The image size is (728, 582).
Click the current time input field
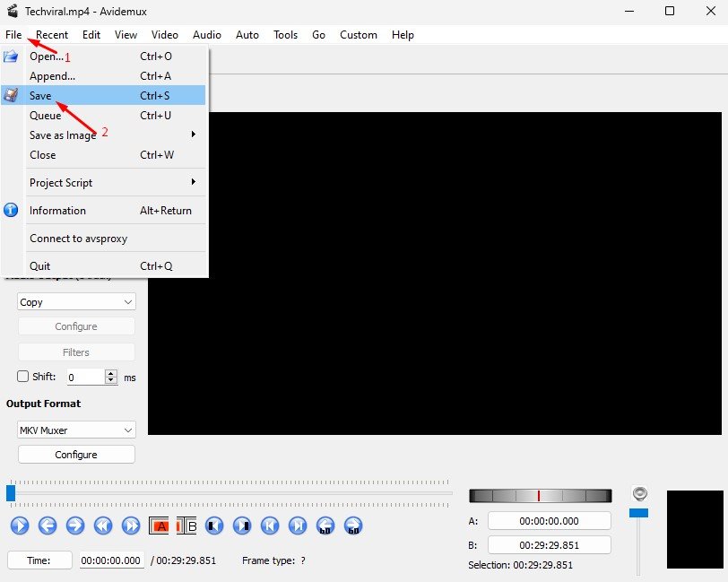pos(111,560)
